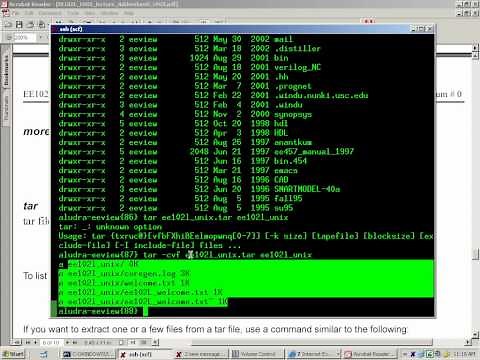Screen dimensions: 480x360
Task: Maximize the ssh (scf) terminal window
Action: click(x=422, y=29)
